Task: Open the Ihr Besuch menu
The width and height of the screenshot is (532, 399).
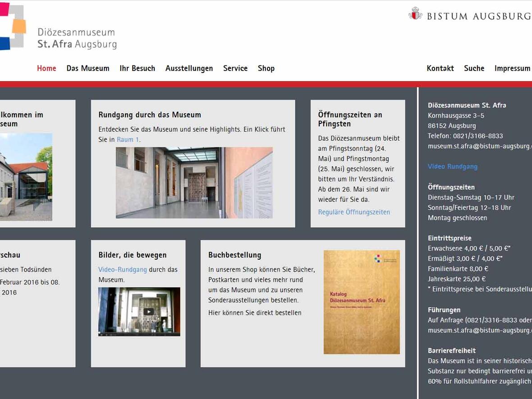Action: [138, 68]
